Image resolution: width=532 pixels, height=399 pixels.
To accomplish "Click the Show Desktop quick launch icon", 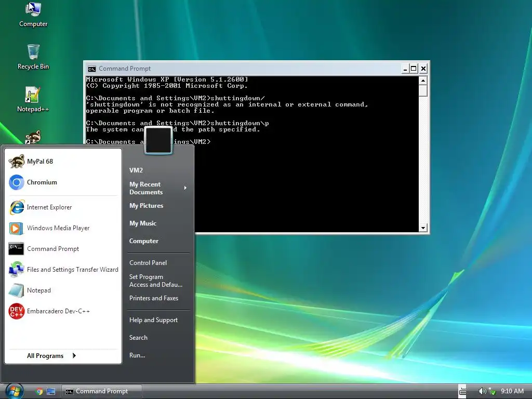I will pyautogui.click(x=51, y=391).
